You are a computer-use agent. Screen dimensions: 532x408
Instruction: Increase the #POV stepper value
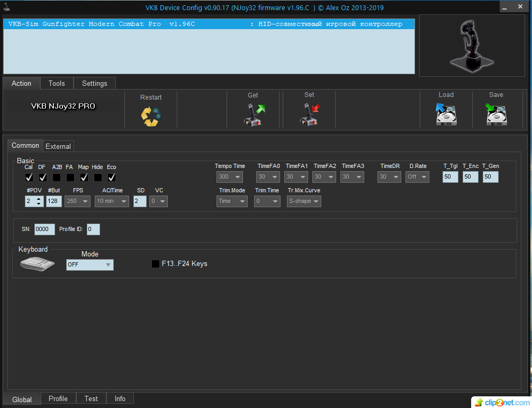pos(39,199)
